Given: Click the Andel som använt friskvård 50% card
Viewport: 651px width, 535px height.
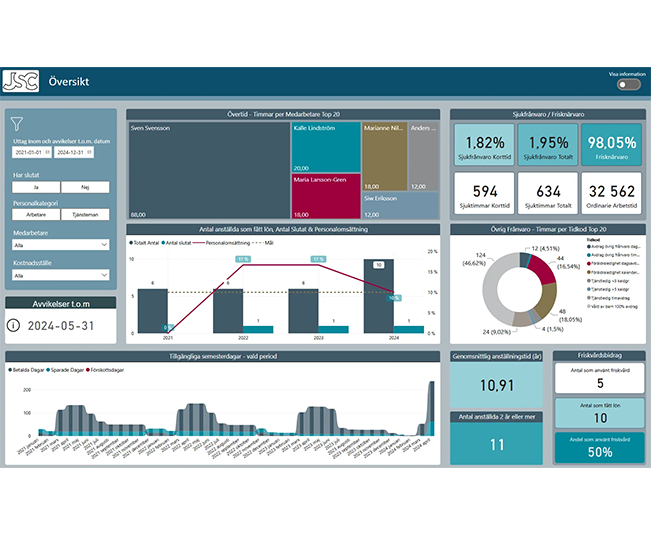Looking at the screenshot, I should click(x=600, y=447).
